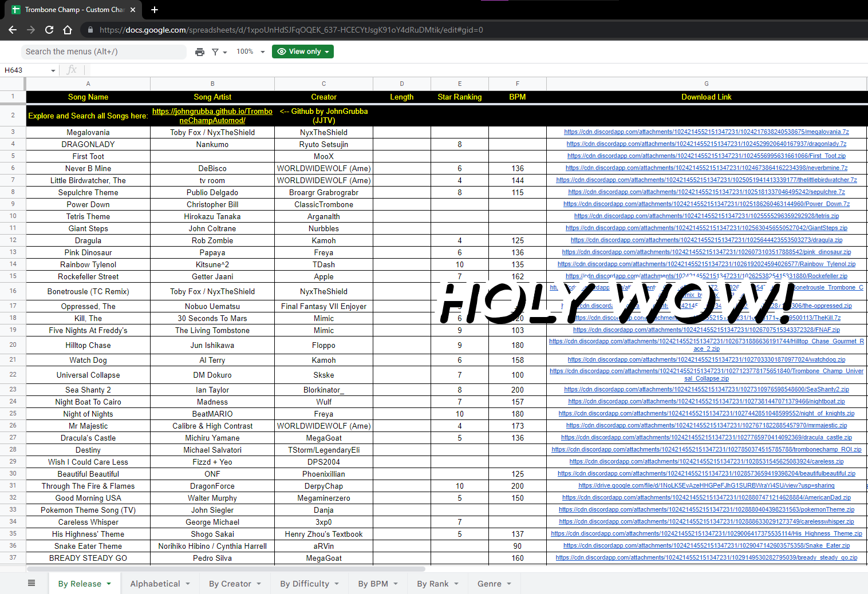Click browser back arrow
868x594 pixels.
coord(13,30)
